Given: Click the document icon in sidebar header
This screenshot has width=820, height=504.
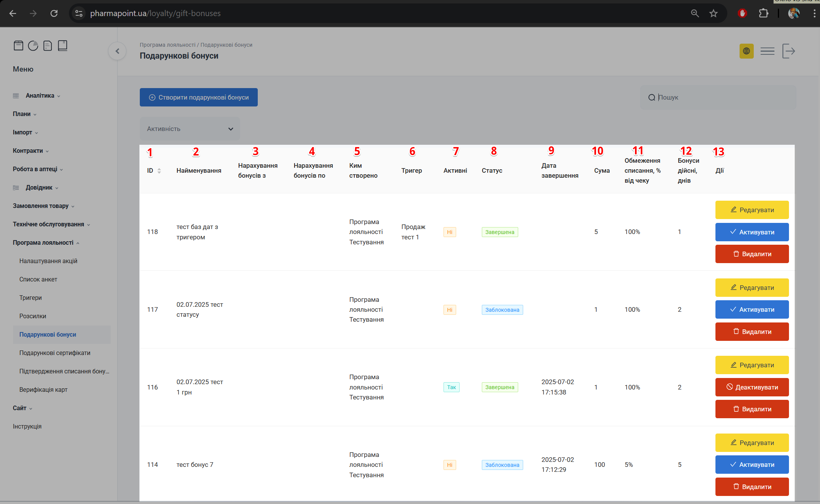Looking at the screenshot, I should click(x=47, y=46).
